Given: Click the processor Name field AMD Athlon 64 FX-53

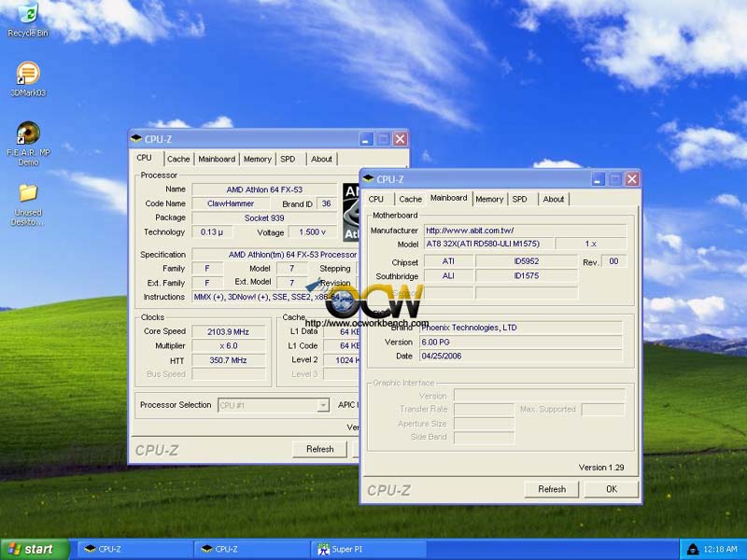Looking at the screenshot, I should [x=264, y=189].
